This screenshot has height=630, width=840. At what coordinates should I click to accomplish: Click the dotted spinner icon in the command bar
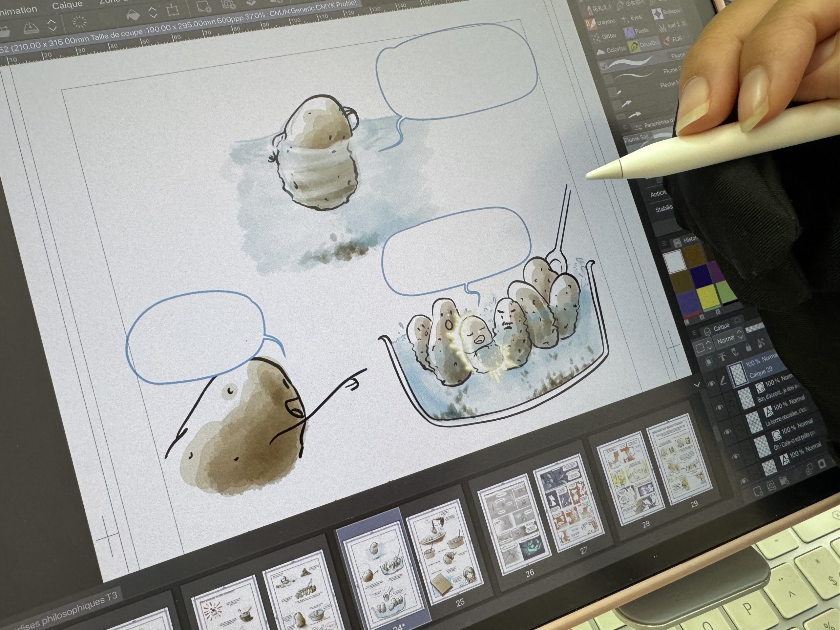[79, 22]
